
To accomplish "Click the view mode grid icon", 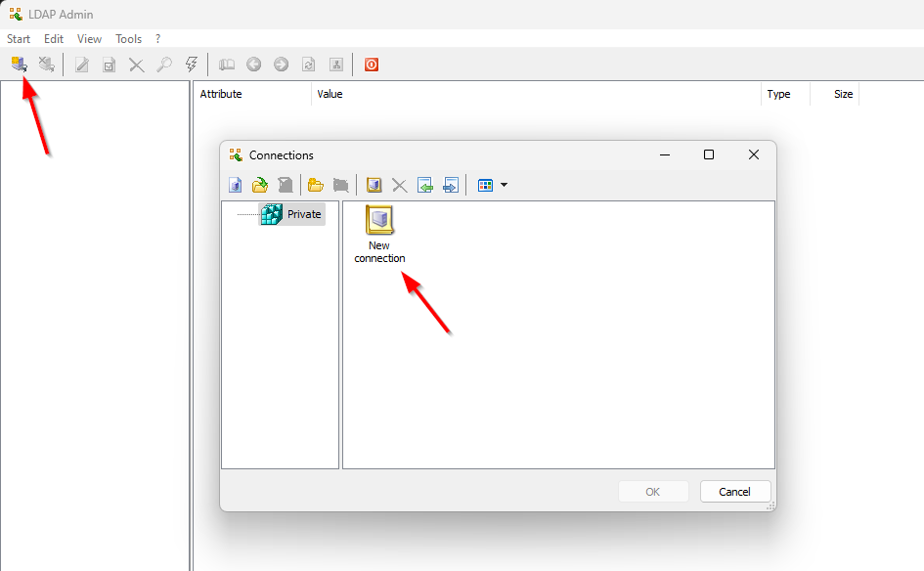I will [485, 185].
